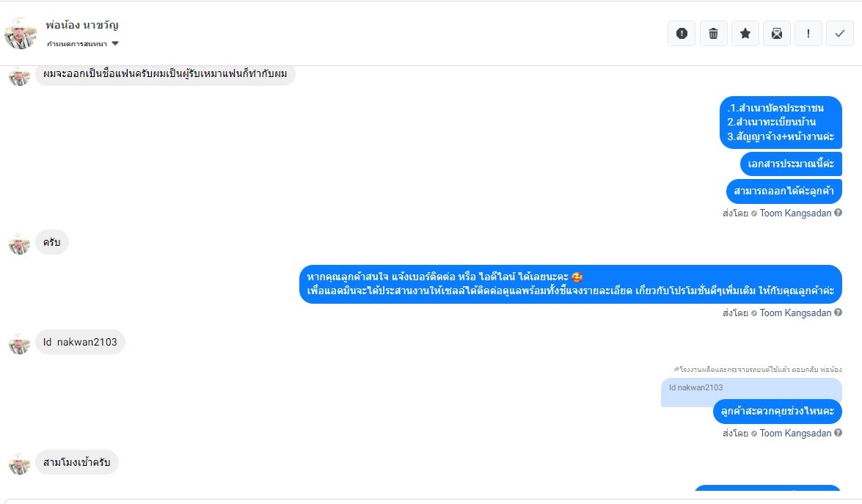Flag conversation with exclamation mark icon
Image resolution: width=862 pixels, height=504 pixels.
click(x=808, y=34)
